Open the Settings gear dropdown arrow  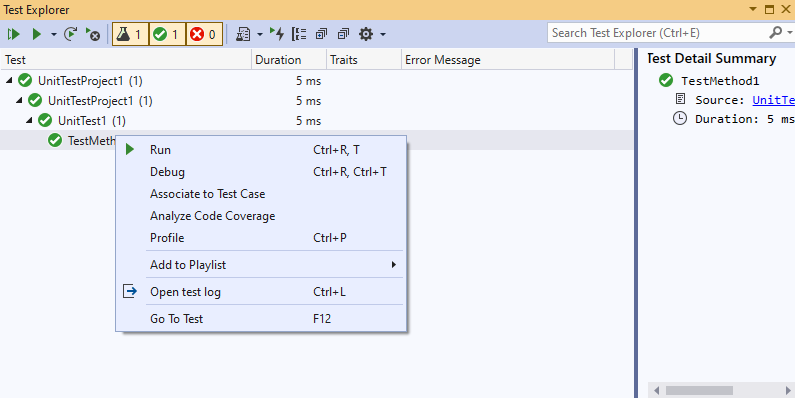(383, 34)
